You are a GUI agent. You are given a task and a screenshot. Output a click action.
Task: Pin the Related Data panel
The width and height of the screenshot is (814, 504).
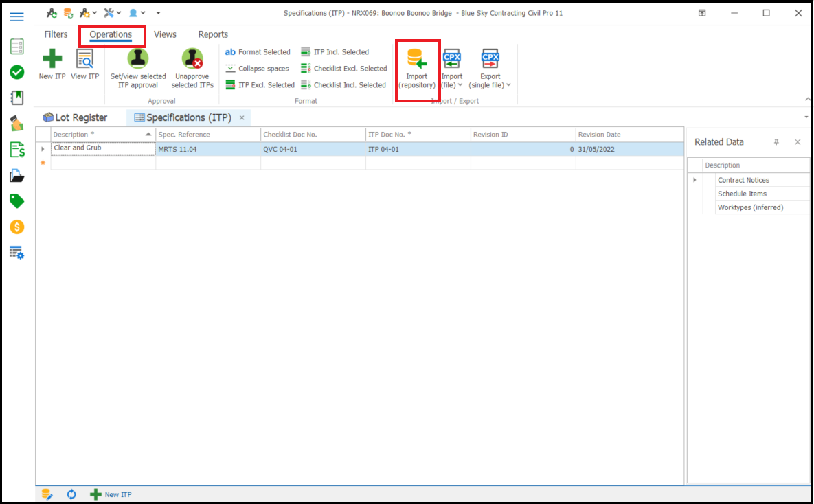click(x=776, y=142)
